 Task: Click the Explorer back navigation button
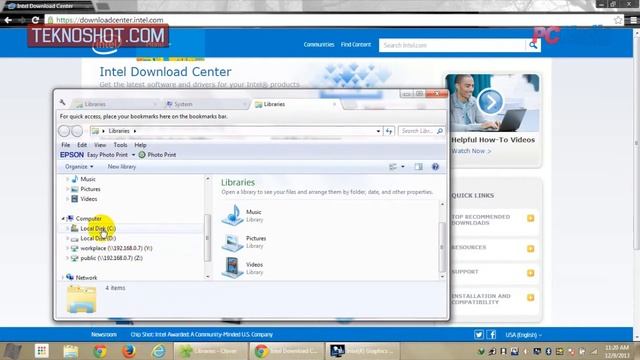64,131
